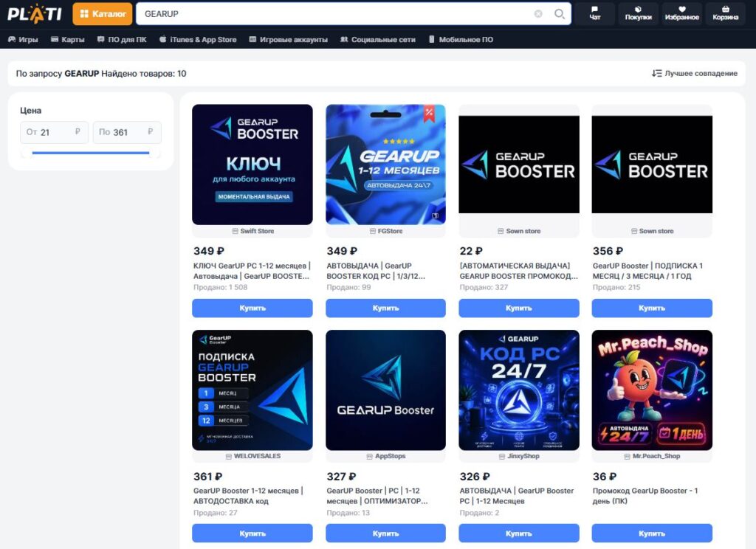756x549 pixels.
Task: Open title 'АВТОВЫДАЧА | GearUP BOOSTER КОД PC'
Action: pos(376,271)
